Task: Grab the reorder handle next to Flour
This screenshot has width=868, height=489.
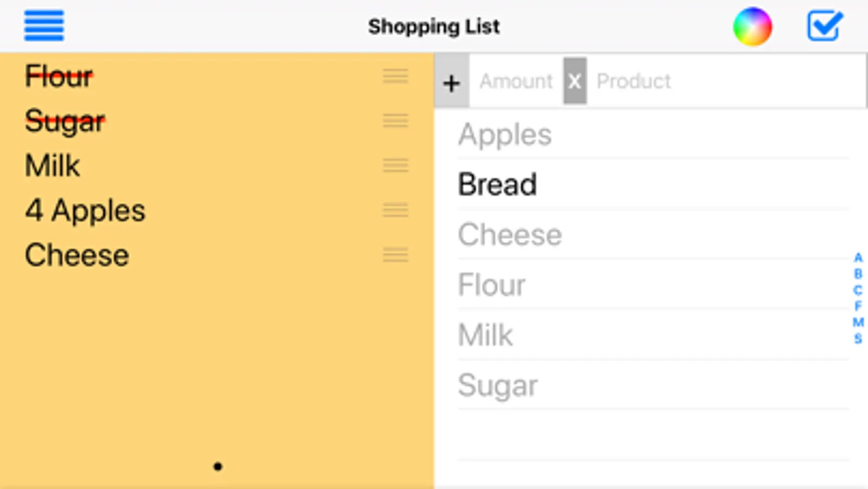Action: [x=395, y=76]
